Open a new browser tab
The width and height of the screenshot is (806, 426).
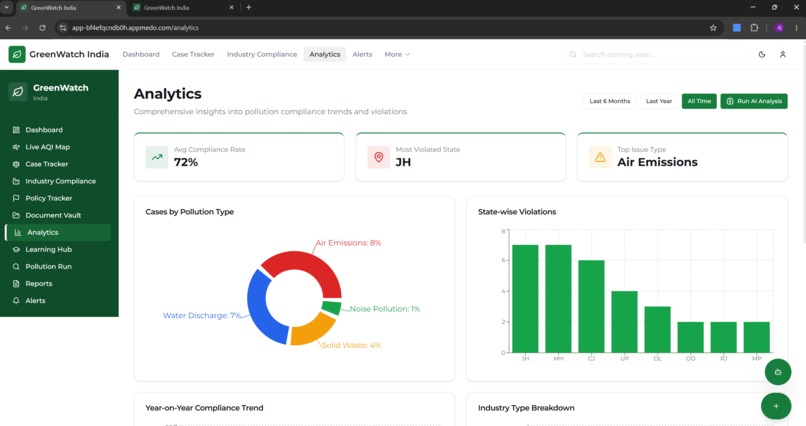pyautogui.click(x=249, y=7)
